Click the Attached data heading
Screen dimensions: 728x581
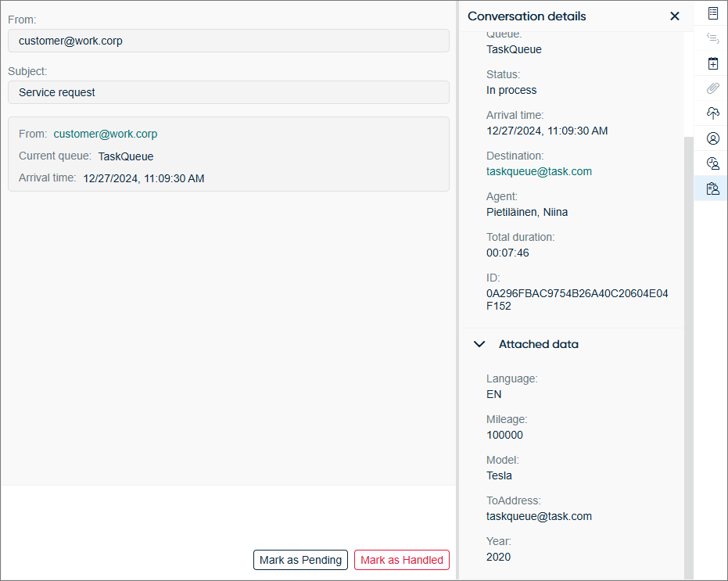539,344
